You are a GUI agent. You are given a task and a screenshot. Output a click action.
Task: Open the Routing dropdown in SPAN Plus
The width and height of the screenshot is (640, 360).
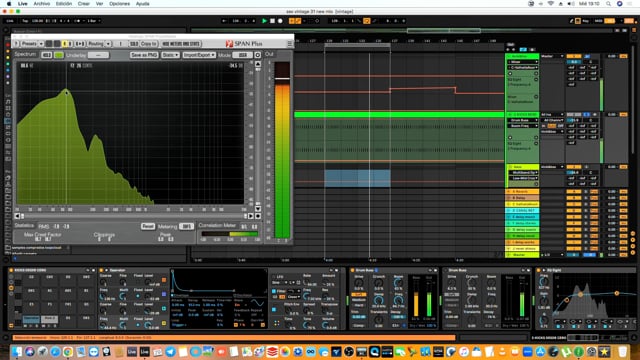pos(99,44)
